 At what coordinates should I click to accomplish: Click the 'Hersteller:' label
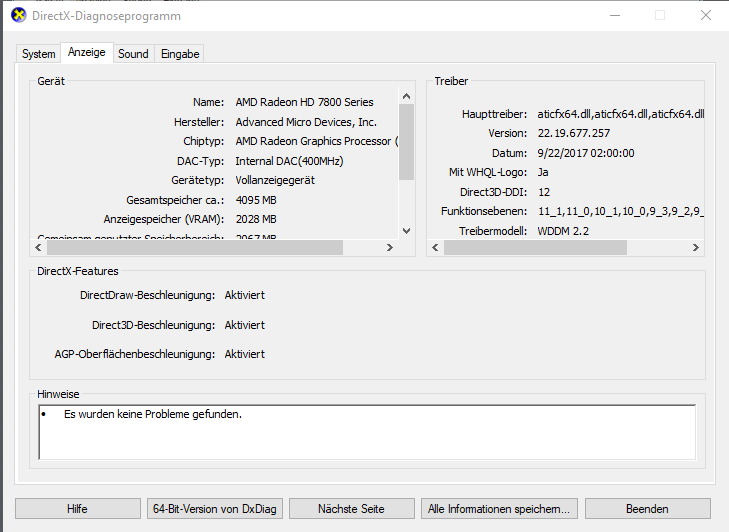(x=199, y=122)
